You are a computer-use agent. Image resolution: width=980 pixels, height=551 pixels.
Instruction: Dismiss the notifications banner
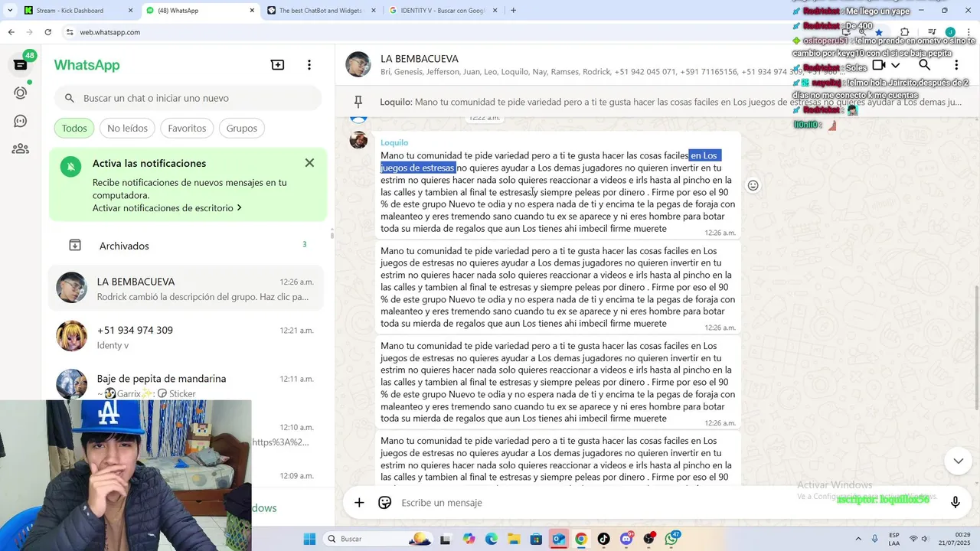[x=309, y=163]
